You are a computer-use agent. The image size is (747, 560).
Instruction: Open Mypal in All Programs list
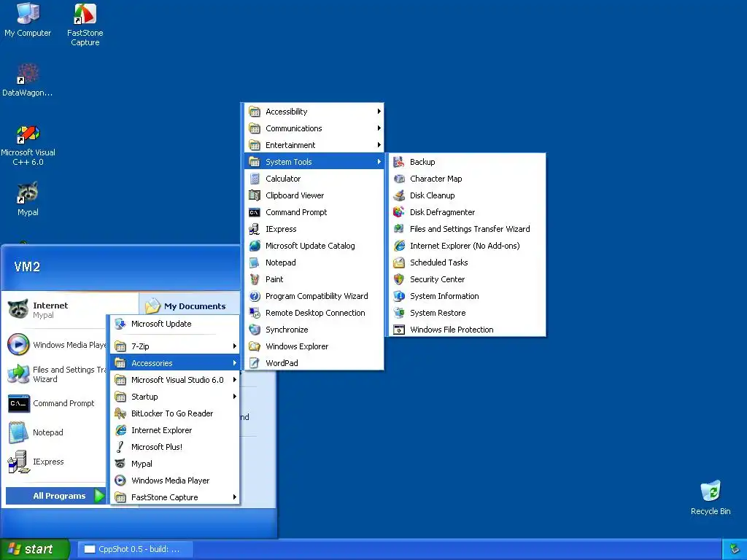point(175,463)
